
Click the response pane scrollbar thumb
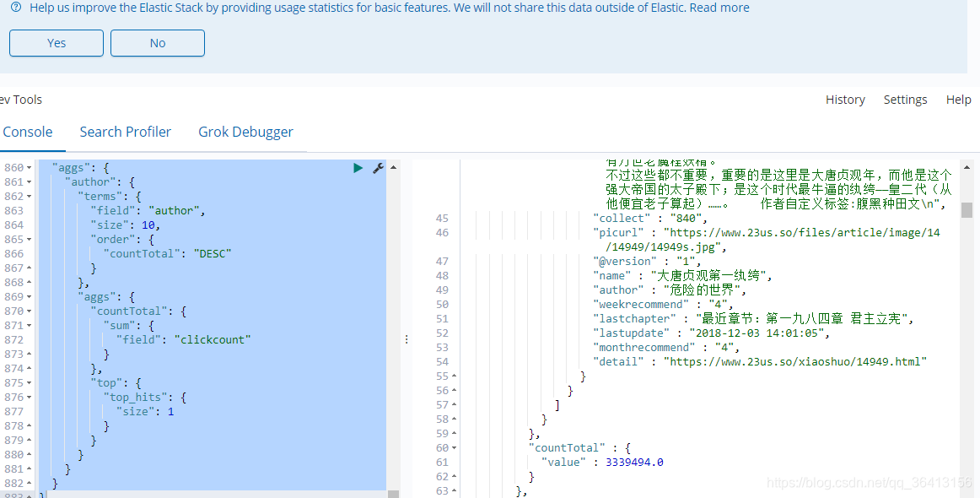pyautogui.click(x=967, y=209)
